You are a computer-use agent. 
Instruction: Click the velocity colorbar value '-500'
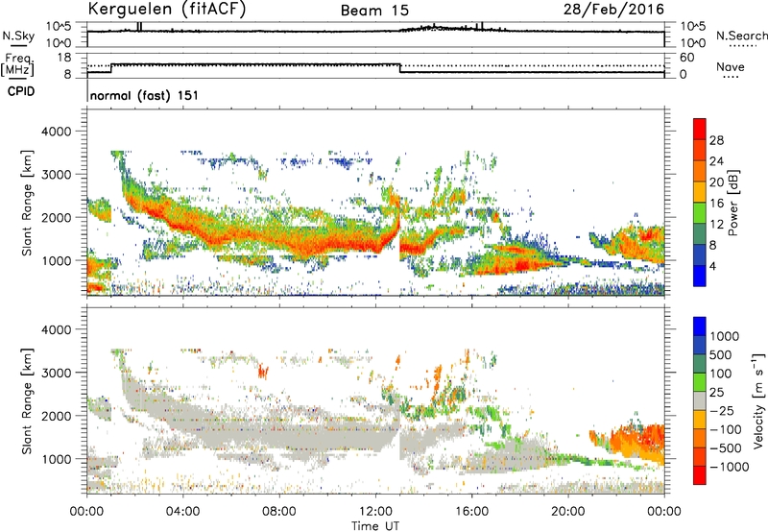click(726, 447)
